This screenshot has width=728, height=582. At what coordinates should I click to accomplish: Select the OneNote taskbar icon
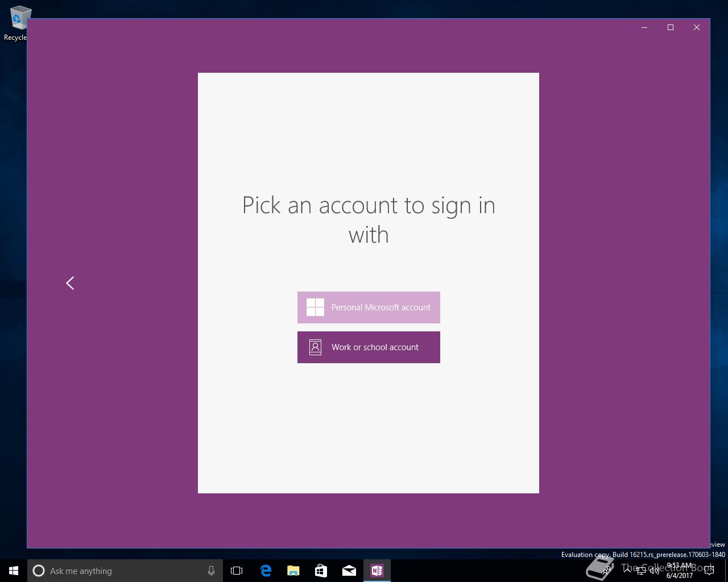click(x=377, y=571)
